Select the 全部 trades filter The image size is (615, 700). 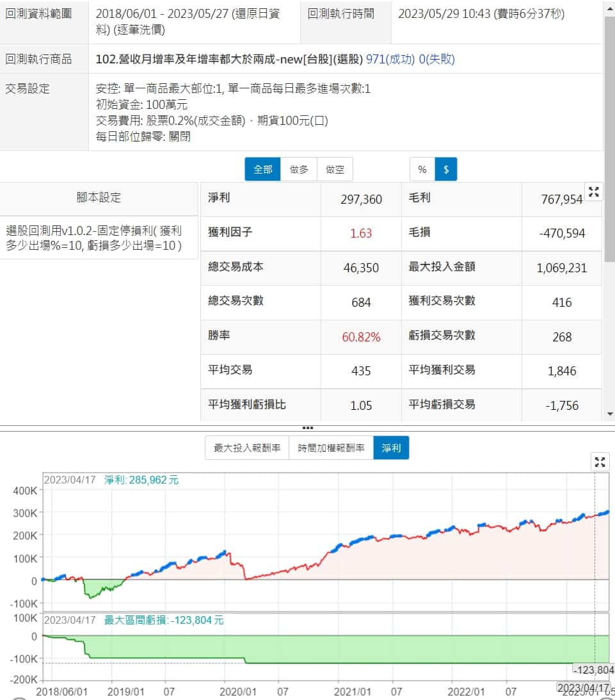point(262,170)
